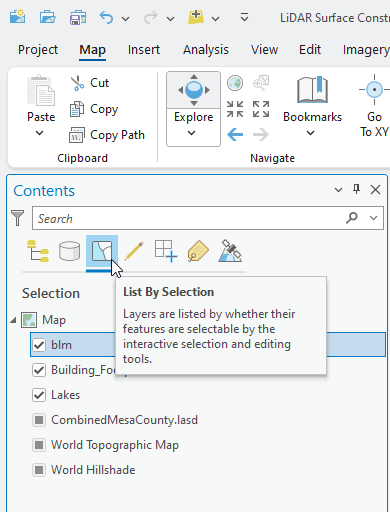
Task: Click the Go To XY tool
Action: [x=374, y=106]
